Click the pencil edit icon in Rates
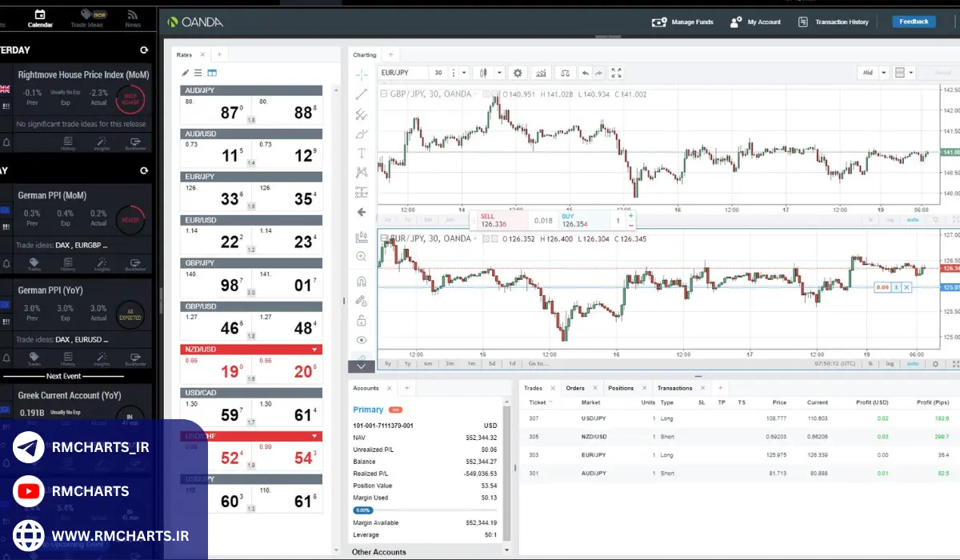The width and height of the screenshot is (960, 560). (186, 73)
